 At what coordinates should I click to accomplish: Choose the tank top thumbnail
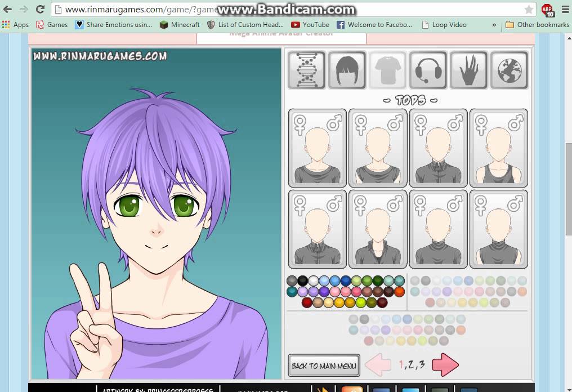[x=499, y=148]
